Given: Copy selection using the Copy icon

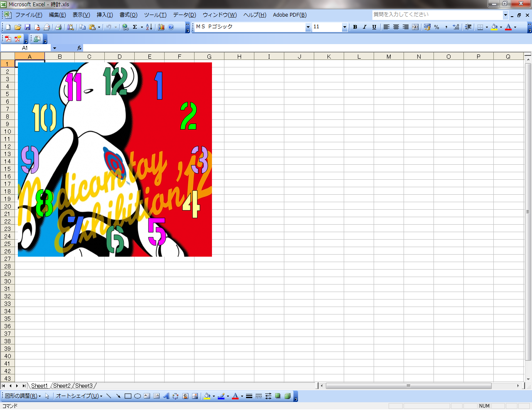Looking at the screenshot, I should pos(83,27).
